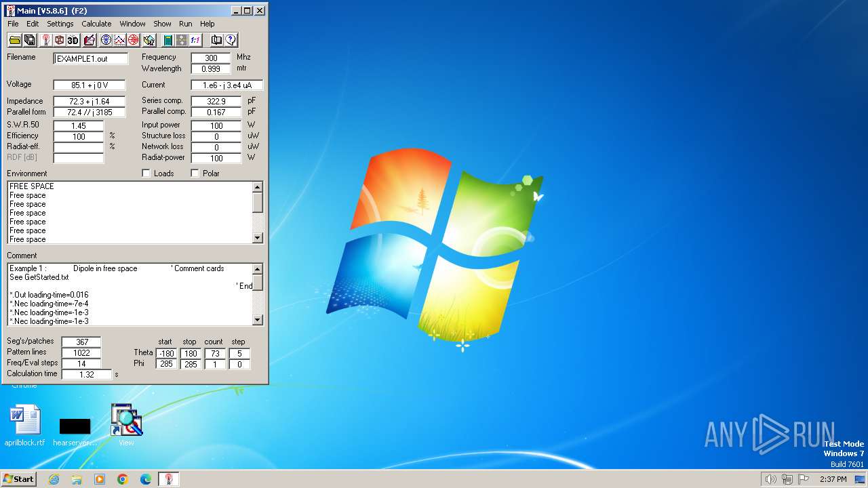
Task: Click the gray arrows toolbar icon
Action: click(x=181, y=40)
